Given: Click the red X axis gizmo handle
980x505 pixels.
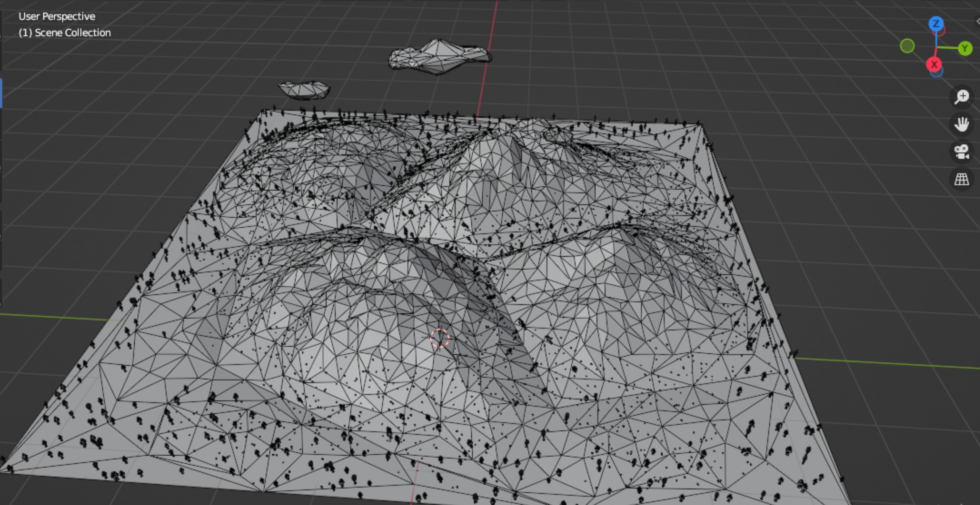Looking at the screenshot, I should [x=934, y=64].
